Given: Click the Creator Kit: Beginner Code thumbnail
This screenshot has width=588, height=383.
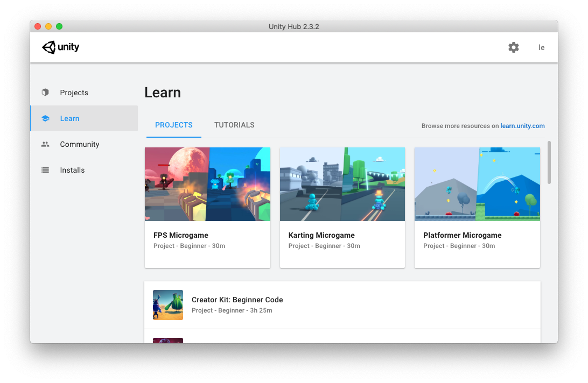Looking at the screenshot, I should tap(167, 304).
